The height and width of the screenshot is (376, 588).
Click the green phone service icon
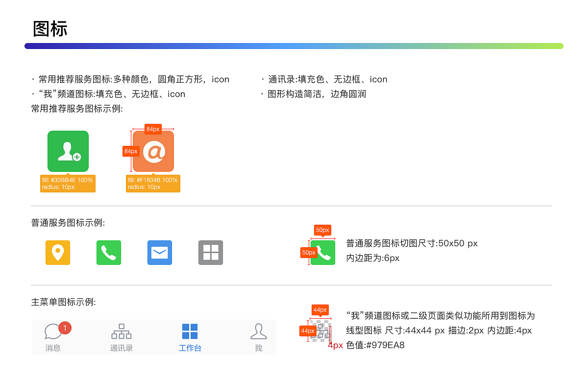tap(109, 253)
